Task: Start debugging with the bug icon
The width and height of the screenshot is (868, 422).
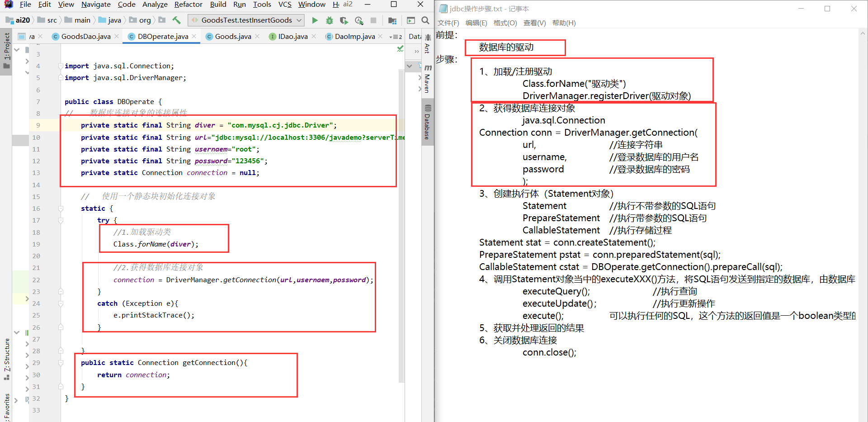Action: 330,20
